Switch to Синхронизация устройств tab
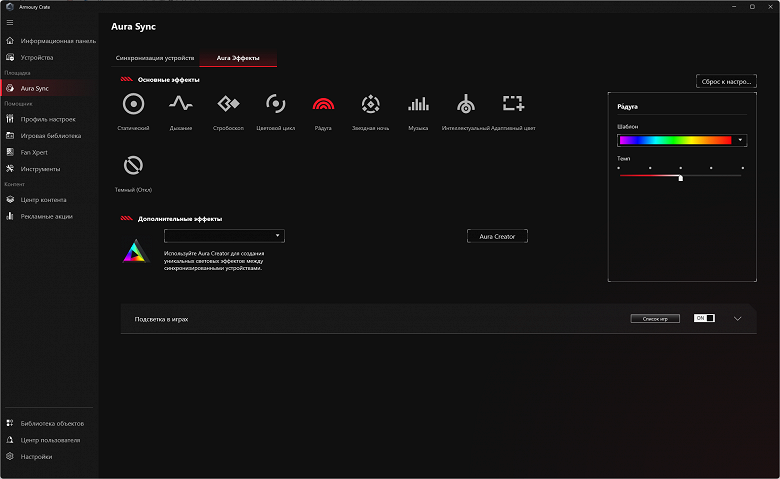This screenshot has height=479, width=780. click(x=155, y=58)
